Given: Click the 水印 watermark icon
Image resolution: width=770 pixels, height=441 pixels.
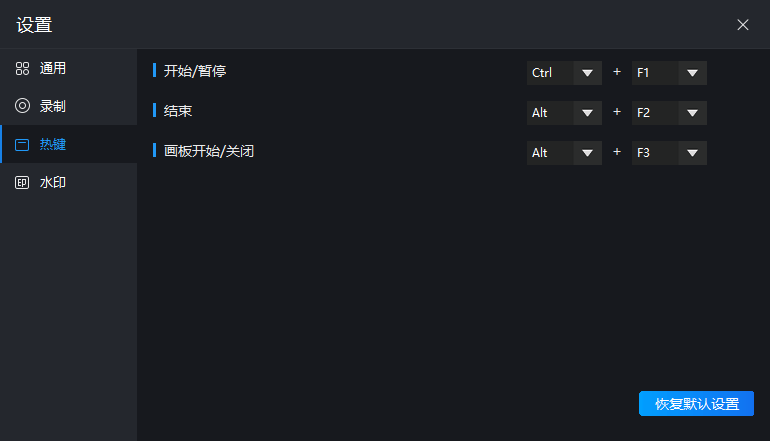Looking at the screenshot, I should (x=22, y=183).
